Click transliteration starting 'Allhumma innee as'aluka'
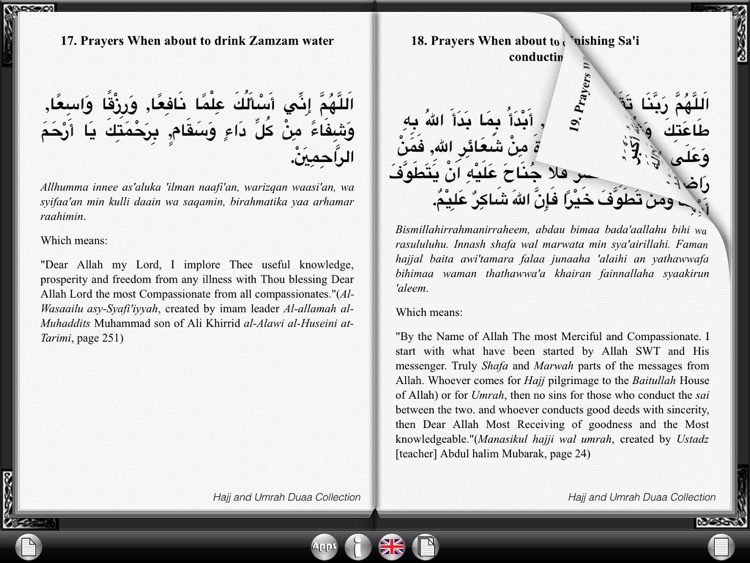Viewport: 750px width, 563px height. point(197,201)
